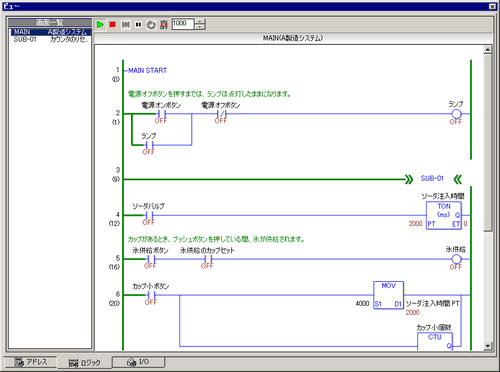The image size is (500, 372).
Task: Click the MOV instruction block on rung 6
Action: [x=388, y=295]
